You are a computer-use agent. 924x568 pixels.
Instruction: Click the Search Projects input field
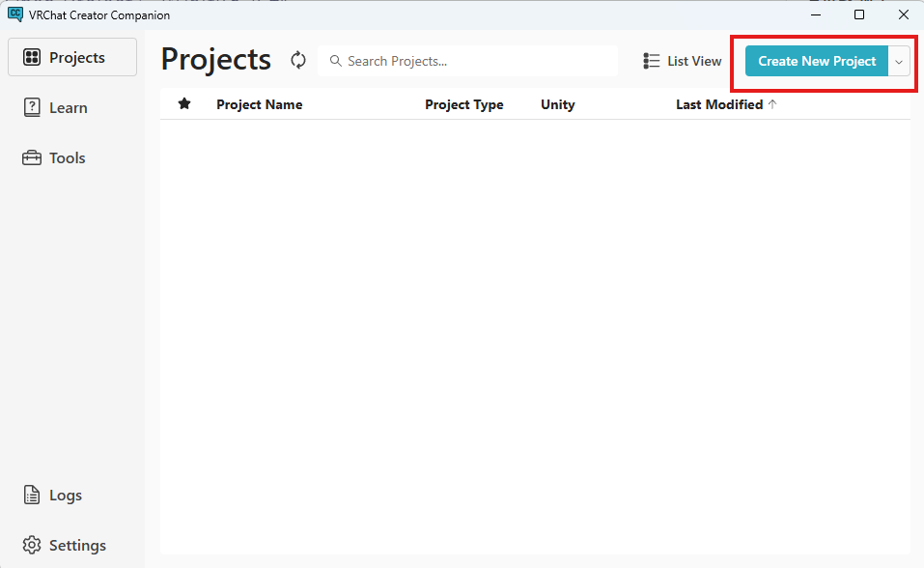(468, 61)
